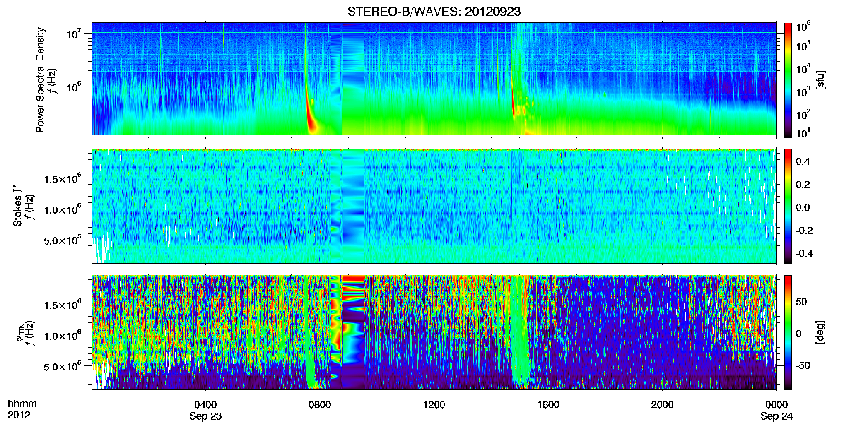Viewport: 868px width, 447px height.
Task: Click the Stokes V colorbar
Action: coord(788,206)
